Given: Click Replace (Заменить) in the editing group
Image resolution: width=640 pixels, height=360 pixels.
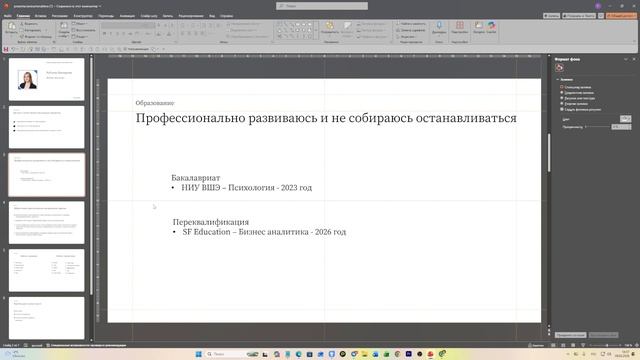Looking at the screenshot, I should point(411,30).
